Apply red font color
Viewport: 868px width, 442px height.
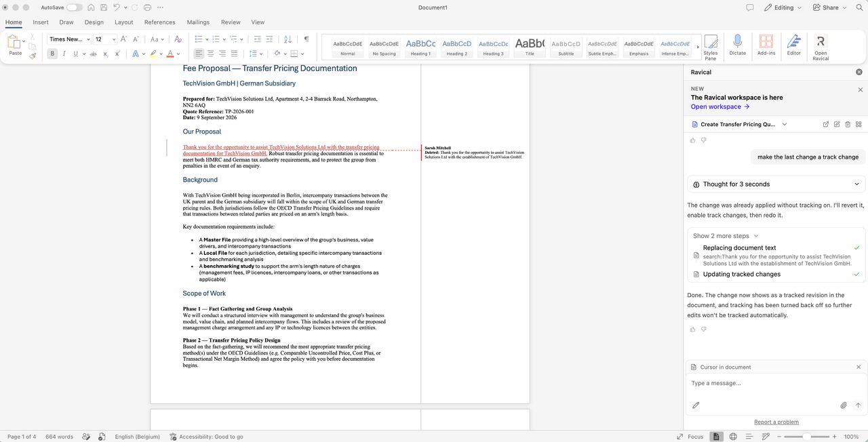(170, 54)
